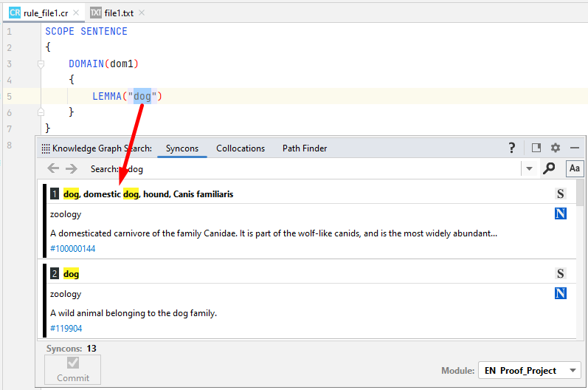
Task: Open the Module EN Proof_Project dropdown
Action: (x=529, y=370)
